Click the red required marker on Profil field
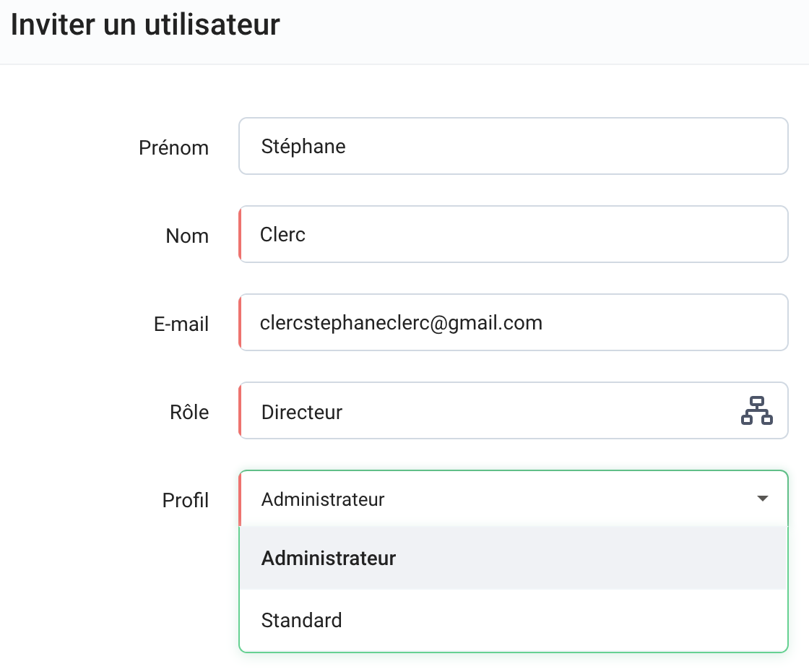This screenshot has height=672, width=809. 240,499
